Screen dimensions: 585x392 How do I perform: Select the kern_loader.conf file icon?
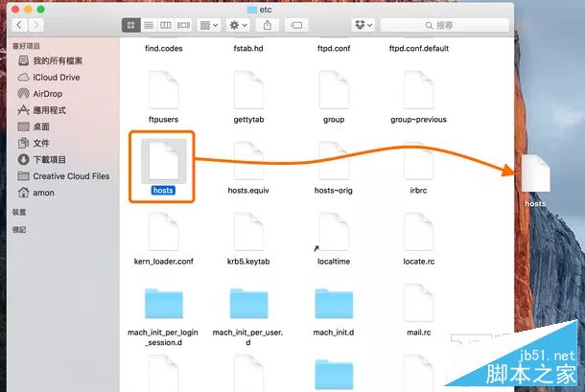[x=163, y=232]
